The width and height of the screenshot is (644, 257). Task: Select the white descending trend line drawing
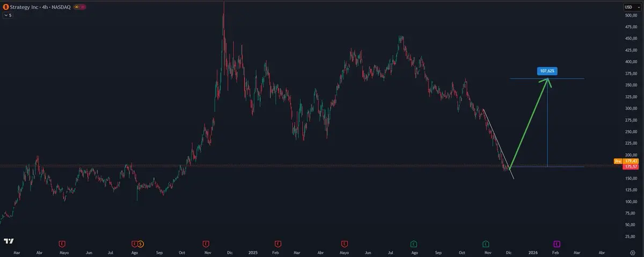coord(498,144)
